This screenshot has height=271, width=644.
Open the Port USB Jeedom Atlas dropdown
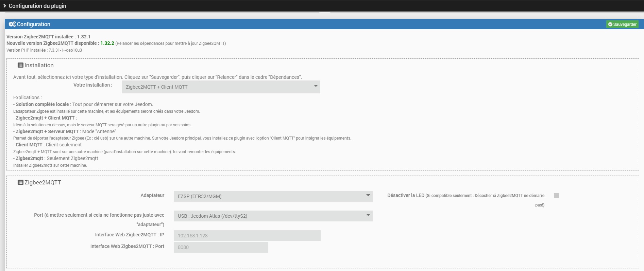[x=273, y=216]
